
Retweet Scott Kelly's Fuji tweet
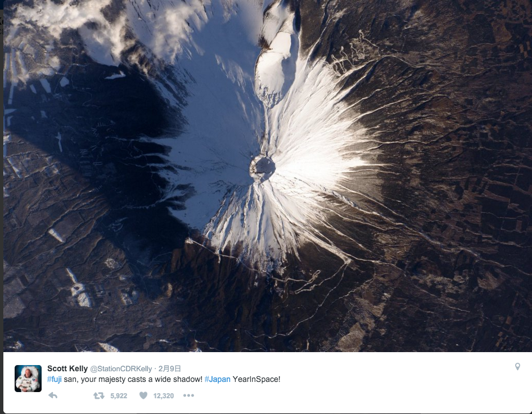pos(99,395)
